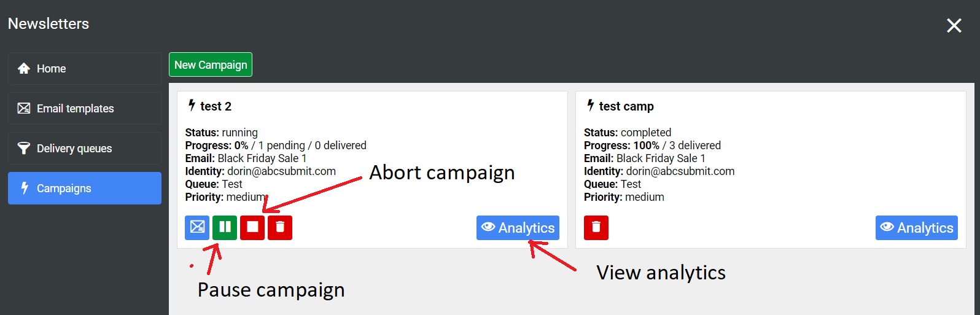Click the test camp campaign title
Screen dimensions: 980x315
tap(626, 107)
